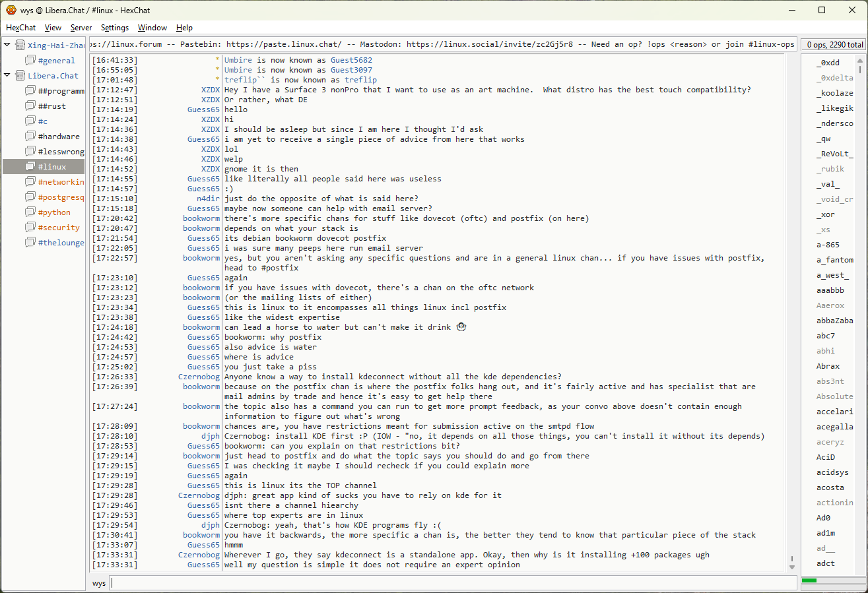868x593 pixels.
Task: Click the #python channel icon
Action: click(x=30, y=212)
